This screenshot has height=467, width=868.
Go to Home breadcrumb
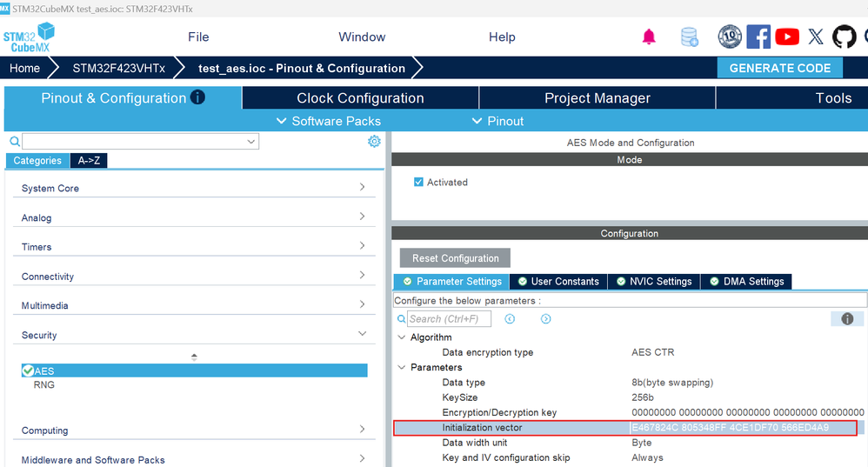pos(25,68)
